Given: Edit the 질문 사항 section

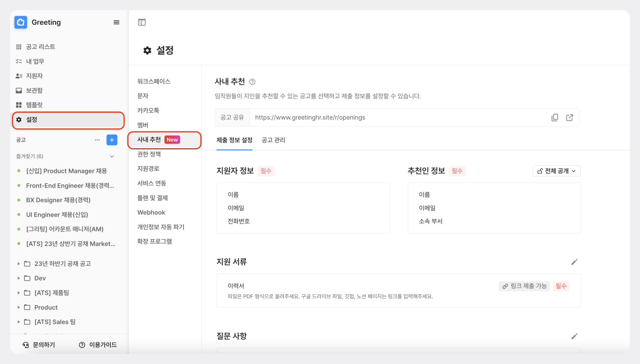Looking at the screenshot, I should 574,336.
